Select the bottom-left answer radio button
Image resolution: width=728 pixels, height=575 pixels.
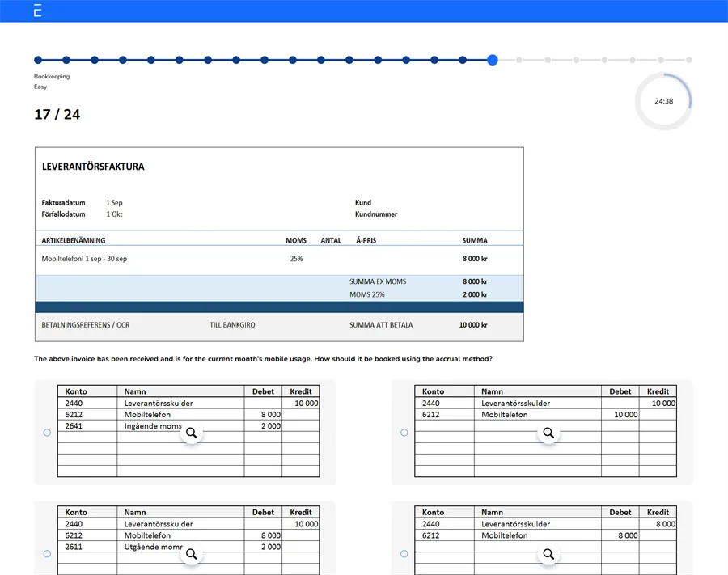(47, 554)
